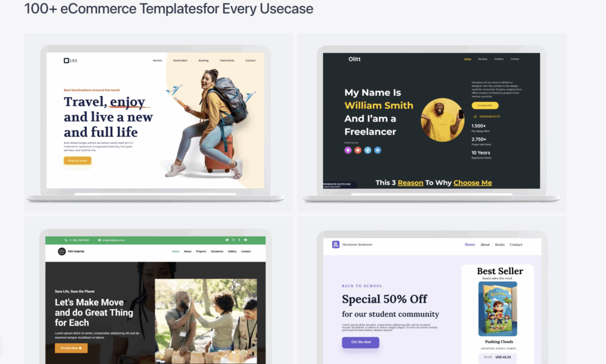This screenshot has height=364, width=606.
Task: Click the "1.500+" happy client stat
Action: point(478,126)
